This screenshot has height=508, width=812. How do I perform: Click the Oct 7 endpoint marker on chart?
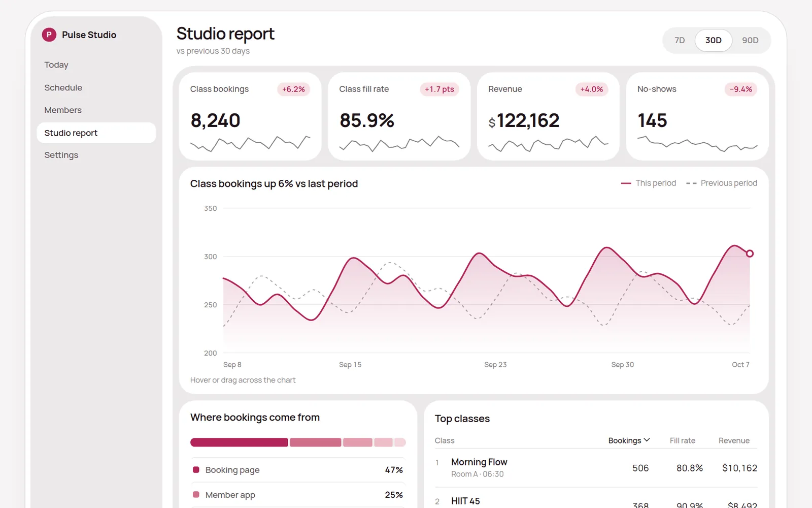[750, 253]
